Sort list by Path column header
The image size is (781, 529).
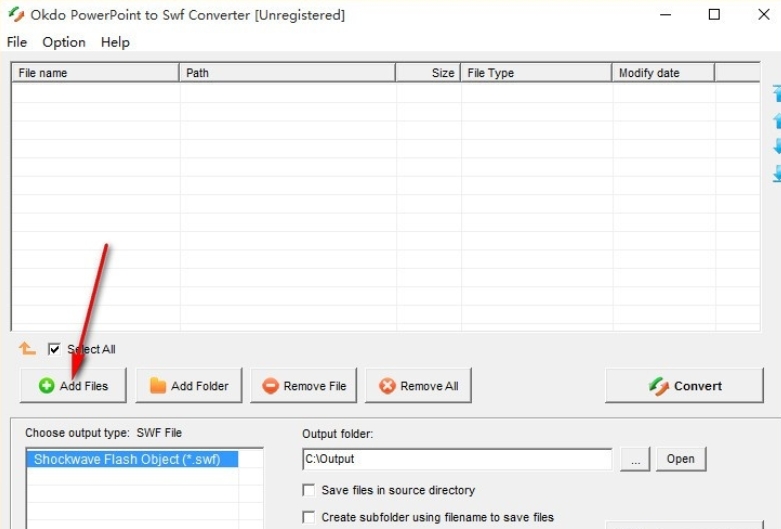(287, 73)
